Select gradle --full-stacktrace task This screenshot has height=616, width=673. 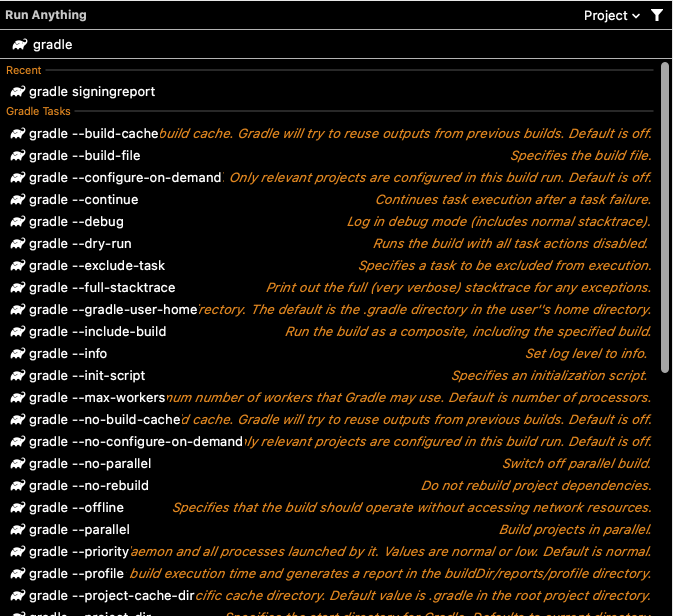[330, 287]
